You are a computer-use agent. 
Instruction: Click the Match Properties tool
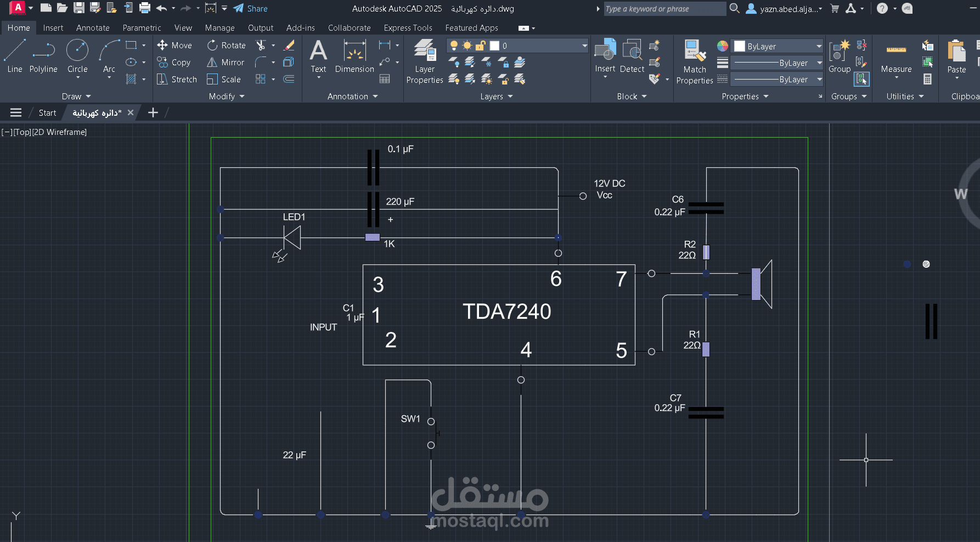[x=695, y=61]
